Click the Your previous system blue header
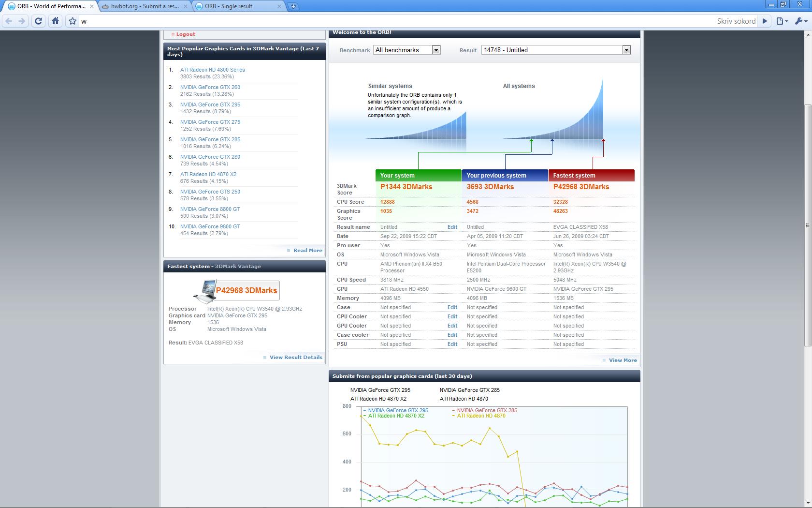The height and width of the screenshot is (508, 812). click(505, 176)
